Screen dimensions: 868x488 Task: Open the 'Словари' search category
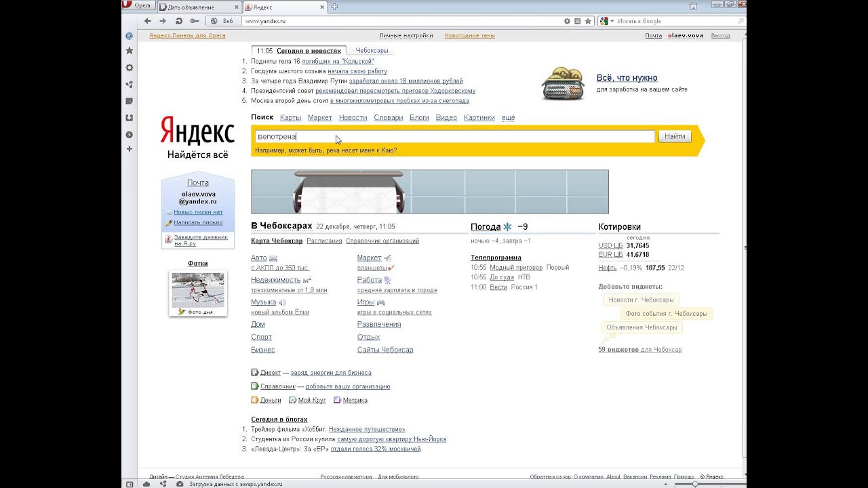click(389, 118)
